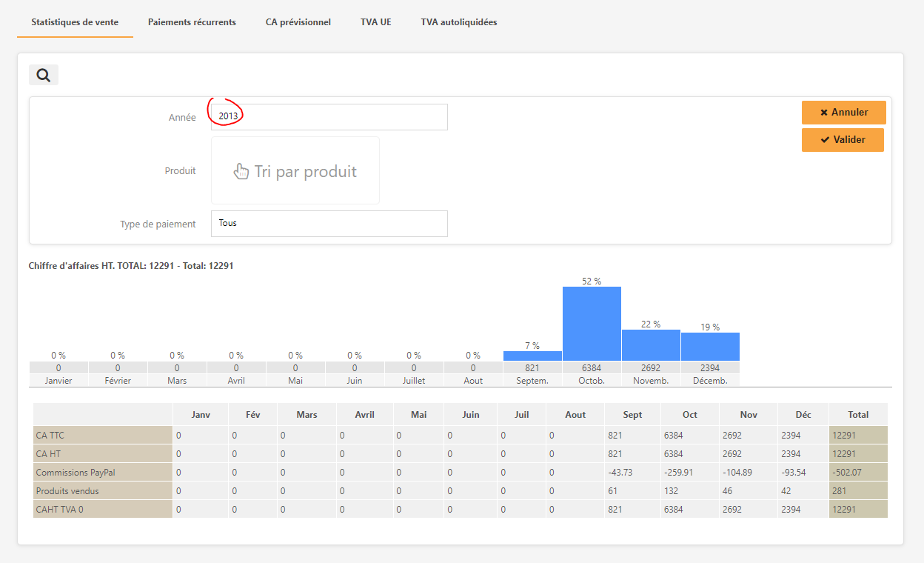Click the Total column header

pos(858,415)
